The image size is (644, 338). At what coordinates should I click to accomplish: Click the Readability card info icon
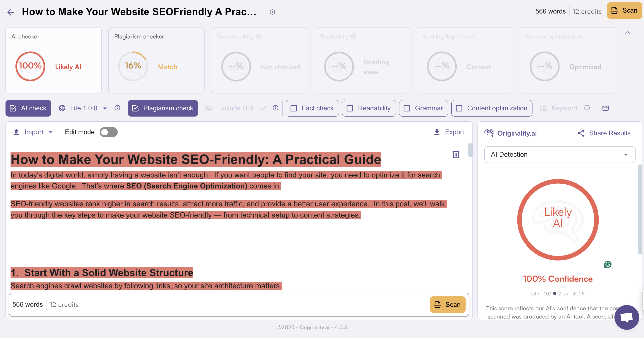354,36
